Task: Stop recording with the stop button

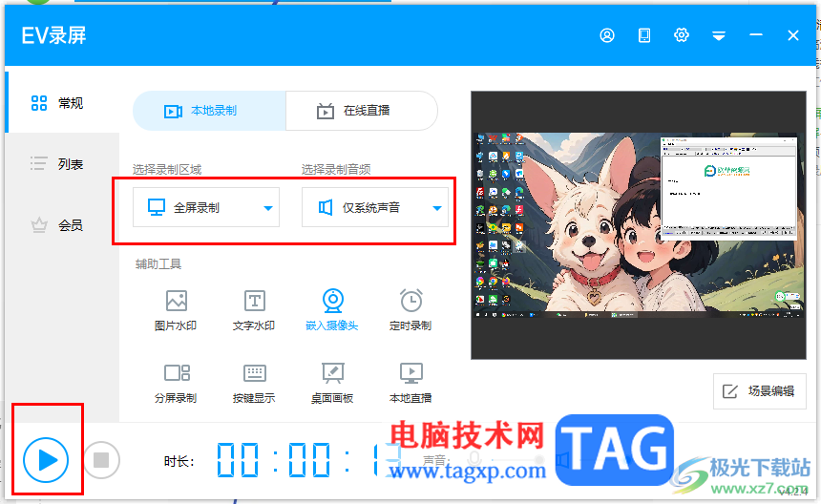Action: point(101,460)
